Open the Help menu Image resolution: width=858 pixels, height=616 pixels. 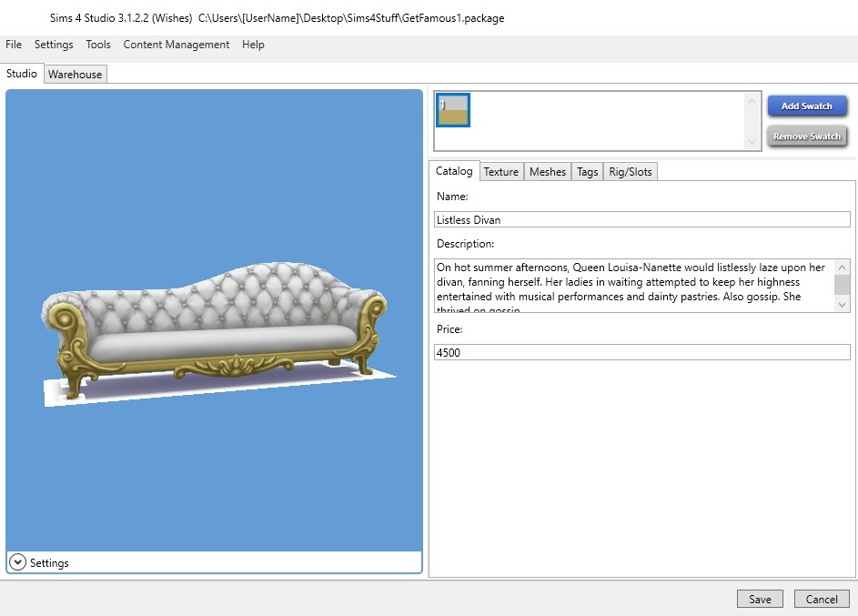(x=253, y=45)
